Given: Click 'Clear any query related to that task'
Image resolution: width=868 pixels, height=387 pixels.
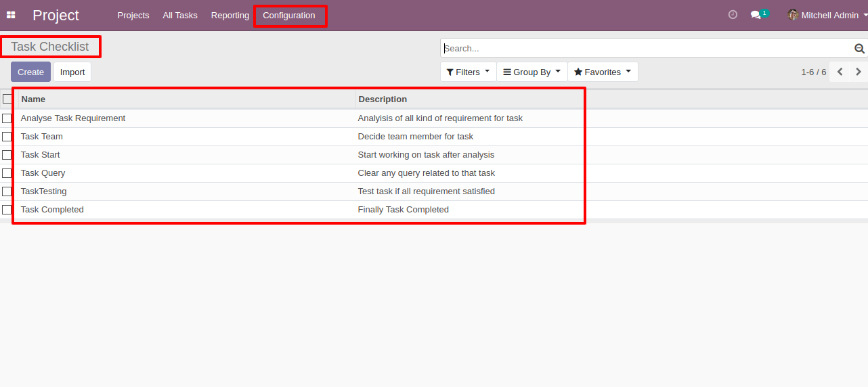Looking at the screenshot, I should tap(427, 173).
